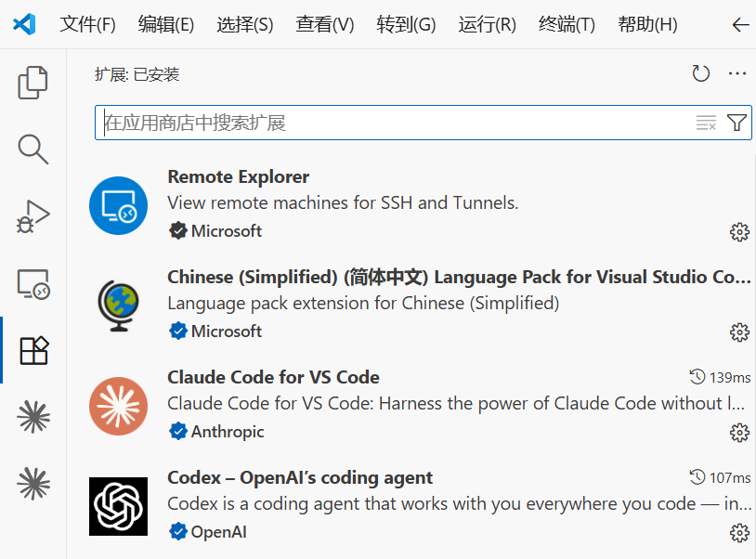Manage the Remote Explorer extension gear
This screenshot has width=756, height=559.
coord(739,232)
